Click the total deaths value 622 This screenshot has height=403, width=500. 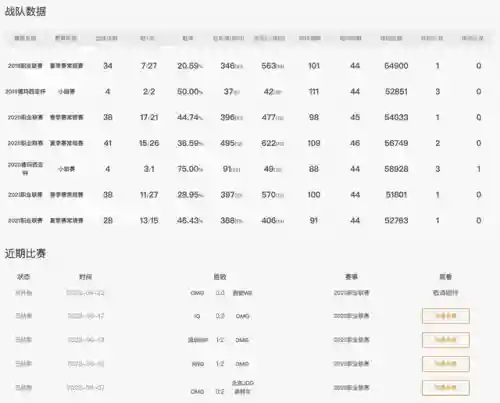(269, 143)
